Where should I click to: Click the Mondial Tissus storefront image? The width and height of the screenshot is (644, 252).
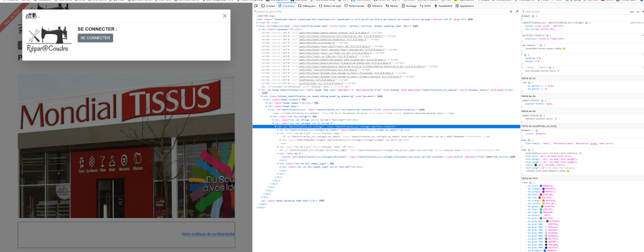click(126, 146)
